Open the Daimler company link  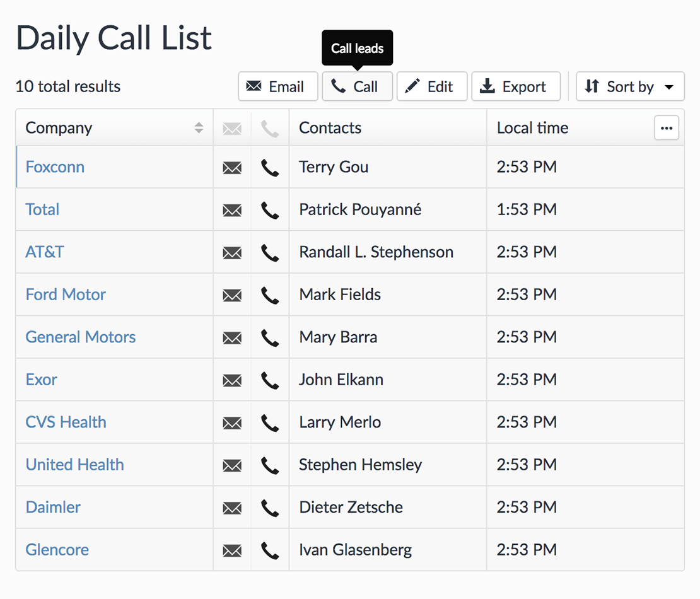pyautogui.click(x=53, y=508)
